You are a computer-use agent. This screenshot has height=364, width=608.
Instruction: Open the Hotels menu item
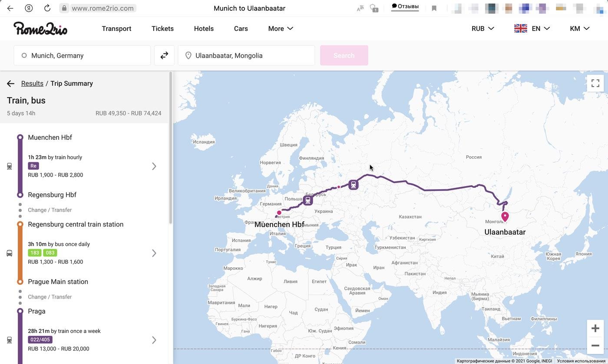(204, 29)
